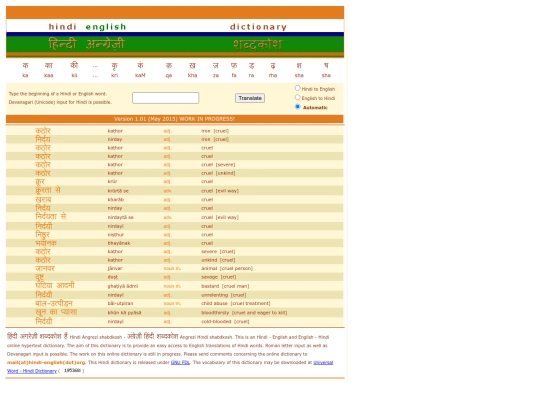Open the ड़ 'ra' letter index
Image resolution: width=540 pixels, height=405 pixels.
251,69
